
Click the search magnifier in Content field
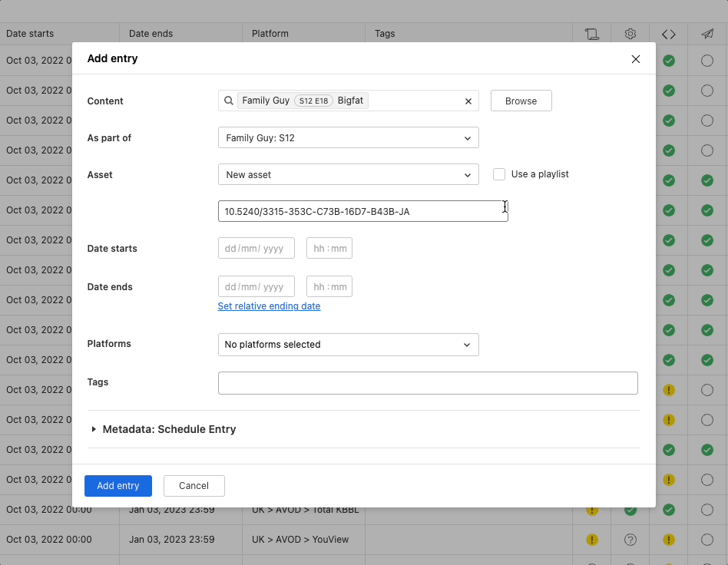click(x=228, y=101)
